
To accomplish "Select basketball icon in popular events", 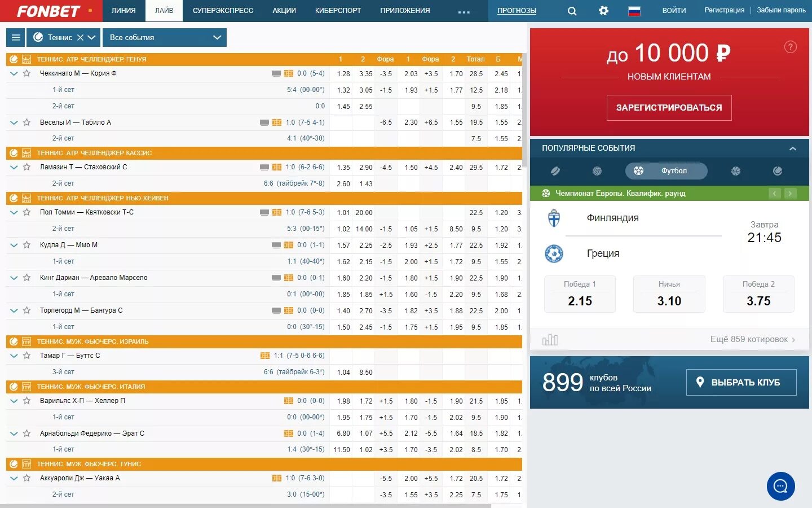I will tap(736, 171).
